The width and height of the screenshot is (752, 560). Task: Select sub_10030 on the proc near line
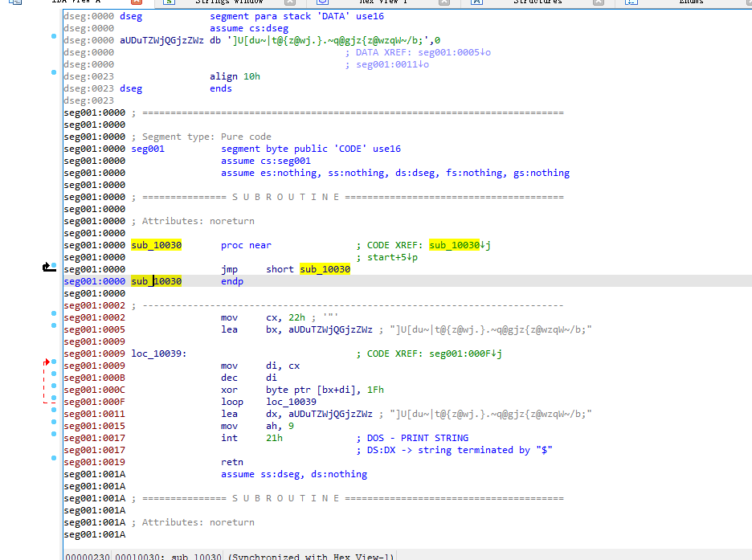[157, 245]
